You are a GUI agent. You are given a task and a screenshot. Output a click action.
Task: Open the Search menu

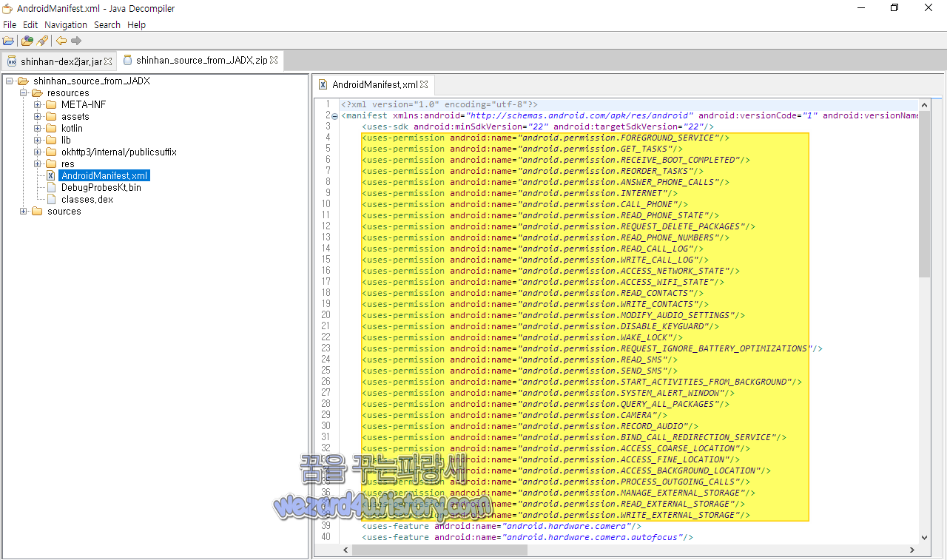(107, 24)
